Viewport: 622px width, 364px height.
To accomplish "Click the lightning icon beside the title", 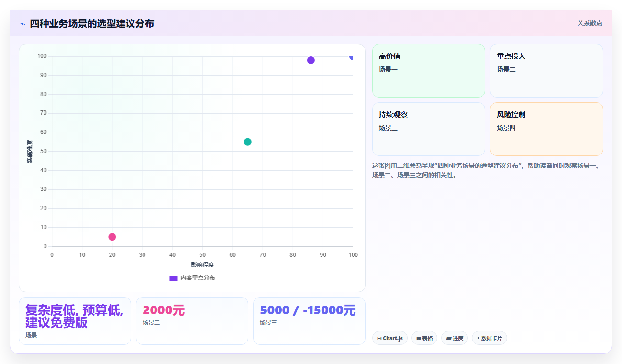I will point(22,24).
